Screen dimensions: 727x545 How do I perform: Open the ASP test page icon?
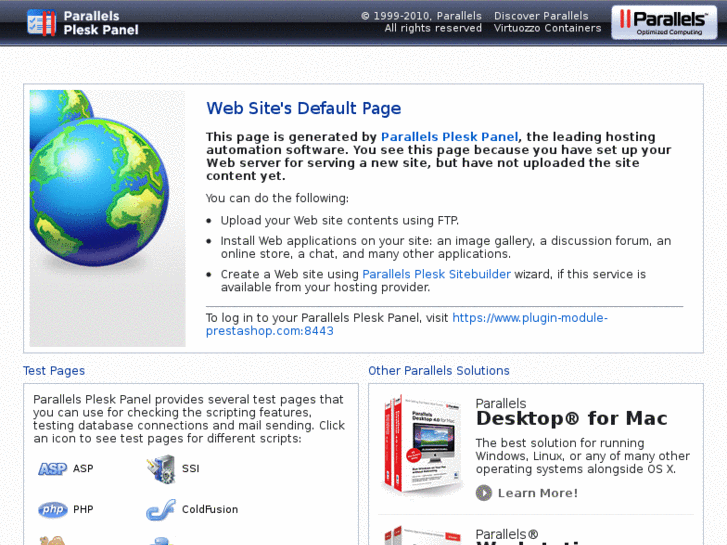tap(52, 469)
